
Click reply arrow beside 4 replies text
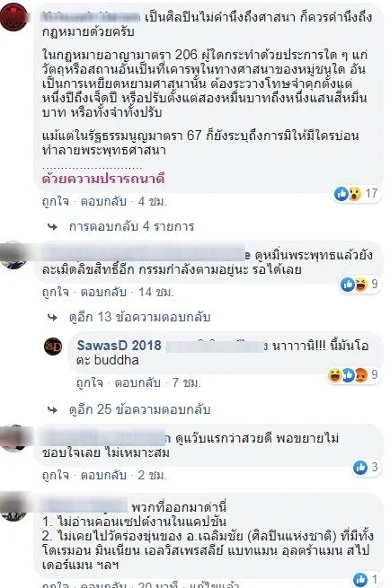point(52,226)
